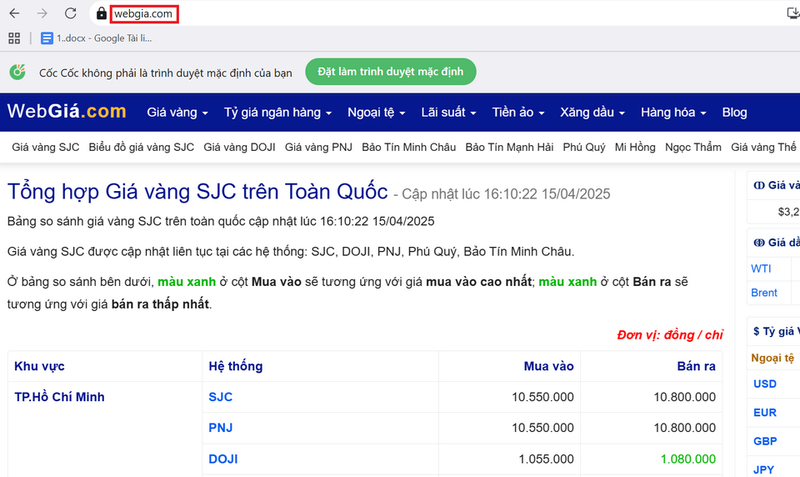The height and width of the screenshot is (477, 800).
Task: Open the Giá vàng PNJ submenu link
Action: (318, 147)
